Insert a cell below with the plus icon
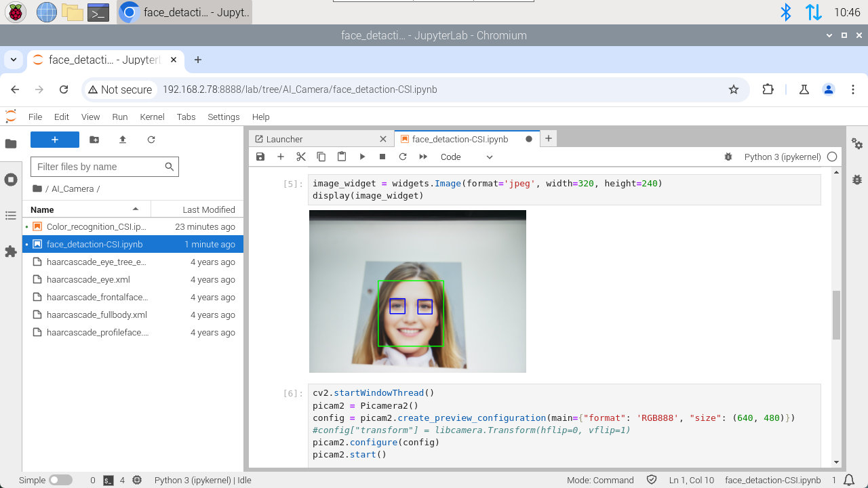 click(281, 157)
